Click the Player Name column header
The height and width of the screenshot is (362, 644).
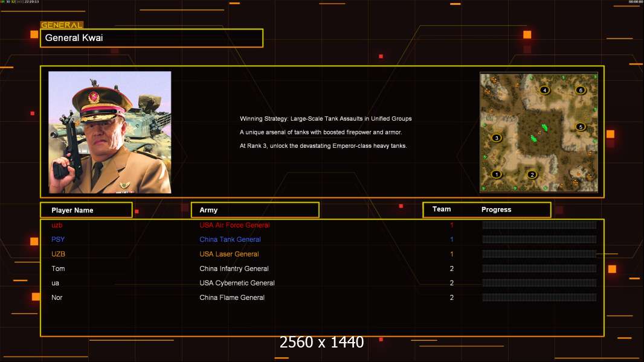pyautogui.click(x=86, y=210)
